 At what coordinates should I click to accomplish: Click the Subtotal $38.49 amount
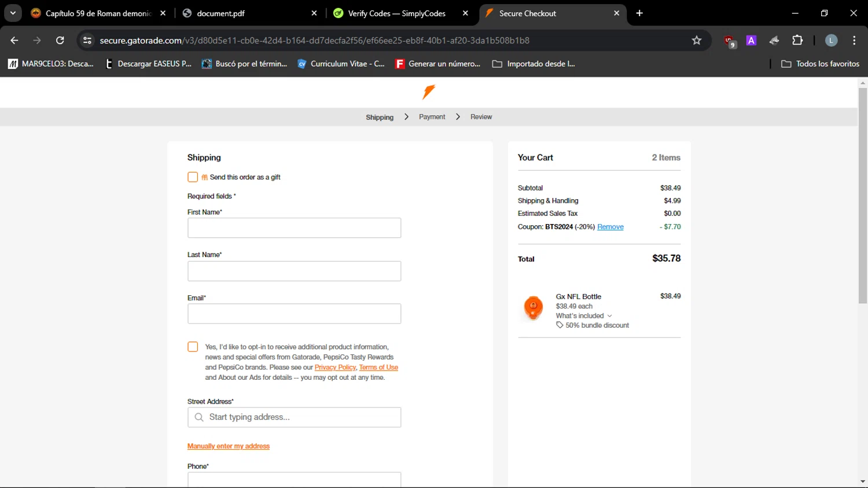(670, 188)
